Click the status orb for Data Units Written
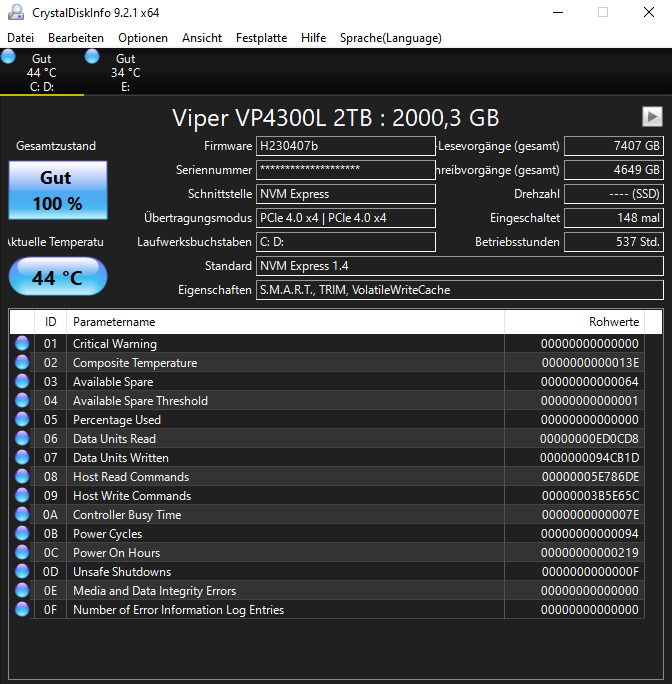 [x=22, y=457]
